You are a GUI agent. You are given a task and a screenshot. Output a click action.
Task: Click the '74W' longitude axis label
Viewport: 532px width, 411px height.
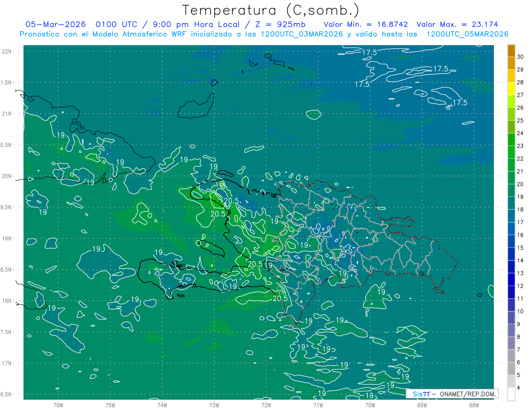point(162,405)
